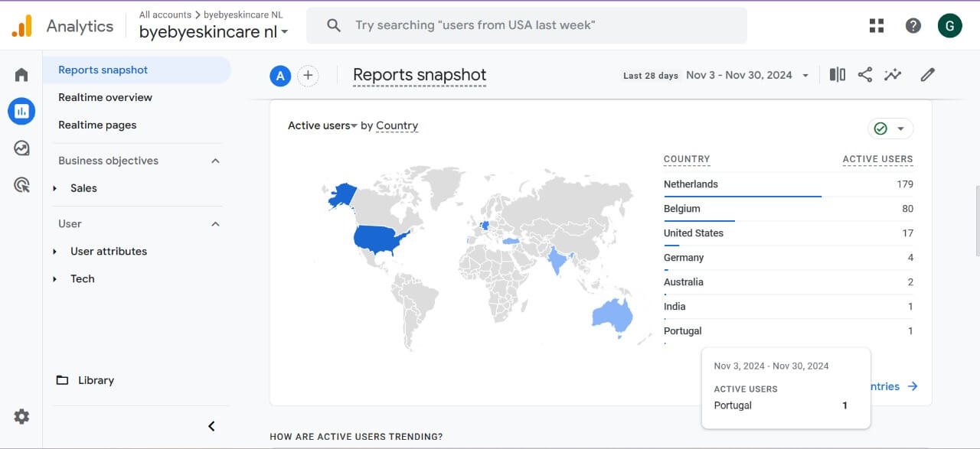Viewport: 980px width, 449px height.
Task: Open Admin settings gear icon
Action: pos(21,416)
